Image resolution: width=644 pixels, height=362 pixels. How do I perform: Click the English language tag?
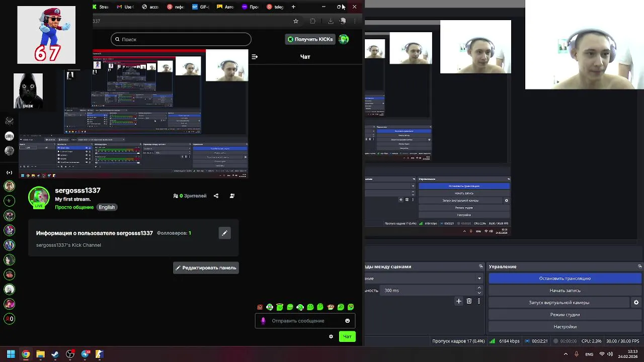107,207
